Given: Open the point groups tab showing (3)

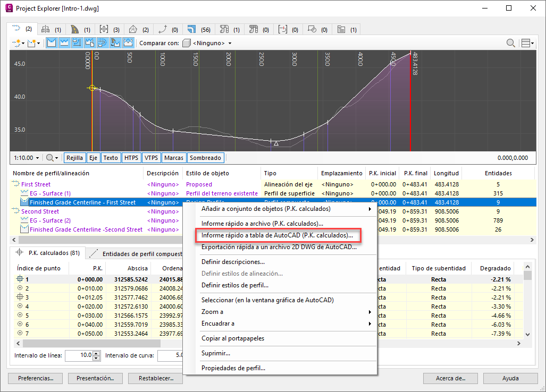Looking at the screenshot, I should tap(109, 29).
